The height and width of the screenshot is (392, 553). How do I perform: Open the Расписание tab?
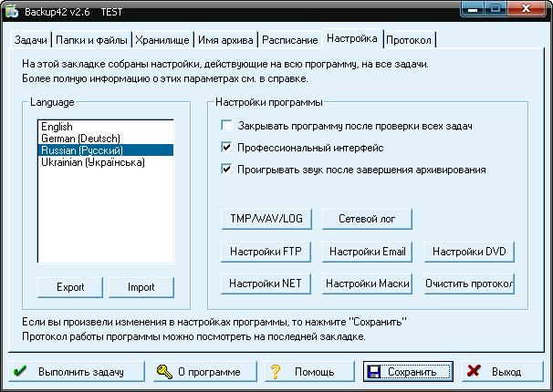coord(290,40)
